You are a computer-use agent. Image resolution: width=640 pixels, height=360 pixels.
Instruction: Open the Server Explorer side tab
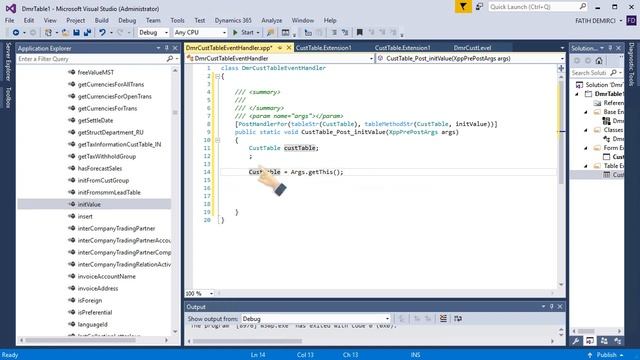(x=8, y=61)
